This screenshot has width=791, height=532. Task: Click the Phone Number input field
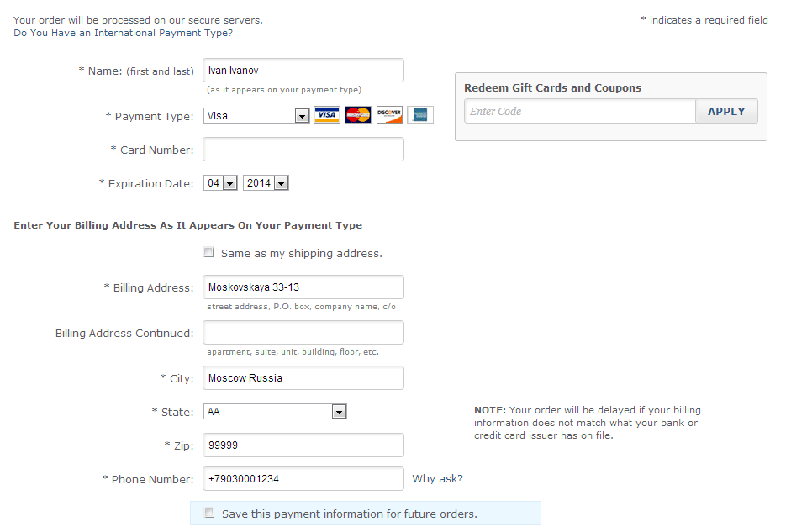pos(303,478)
